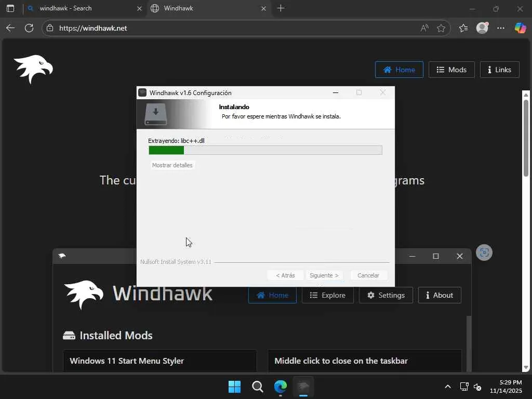This screenshot has height=399, width=532.
Task: Open Windows taskbar search
Action: [258, 387]
